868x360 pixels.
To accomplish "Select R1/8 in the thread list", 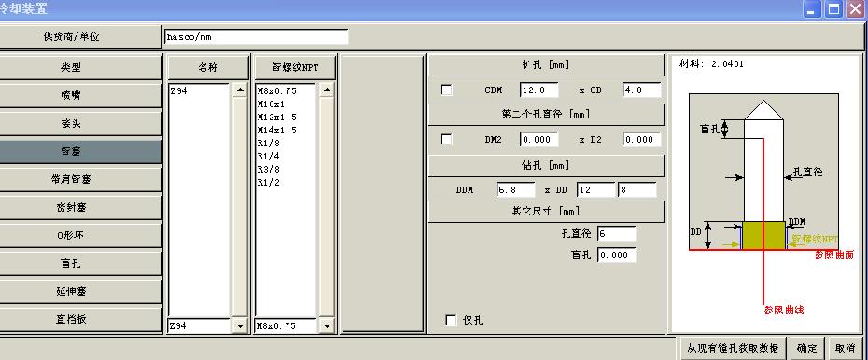I will (x=269, y=144).
